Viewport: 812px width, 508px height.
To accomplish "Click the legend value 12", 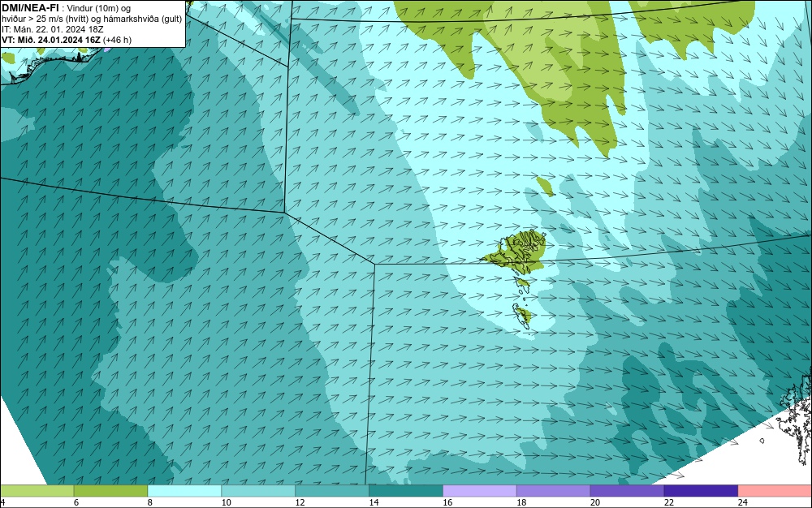I will (x=300, y=502).
